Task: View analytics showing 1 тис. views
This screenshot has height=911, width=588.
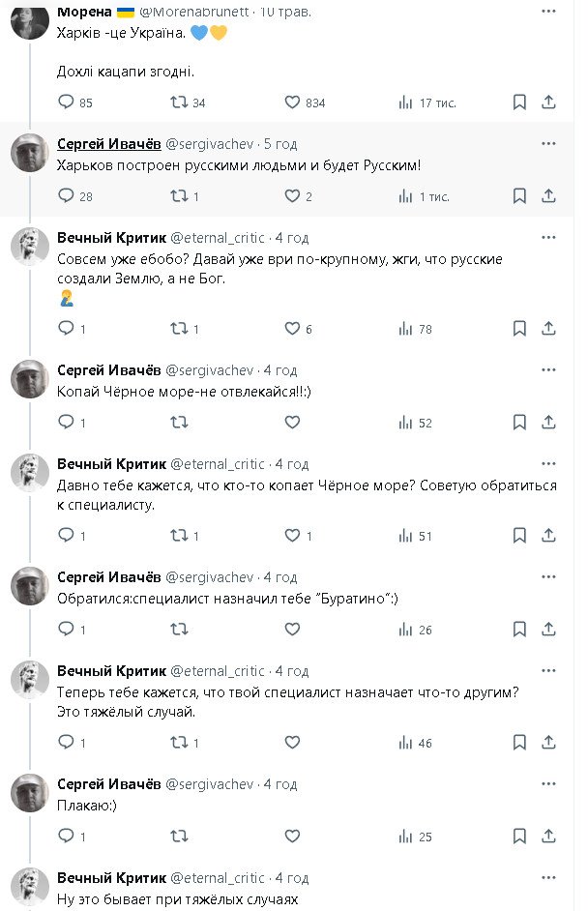Action: coord(406,195)
